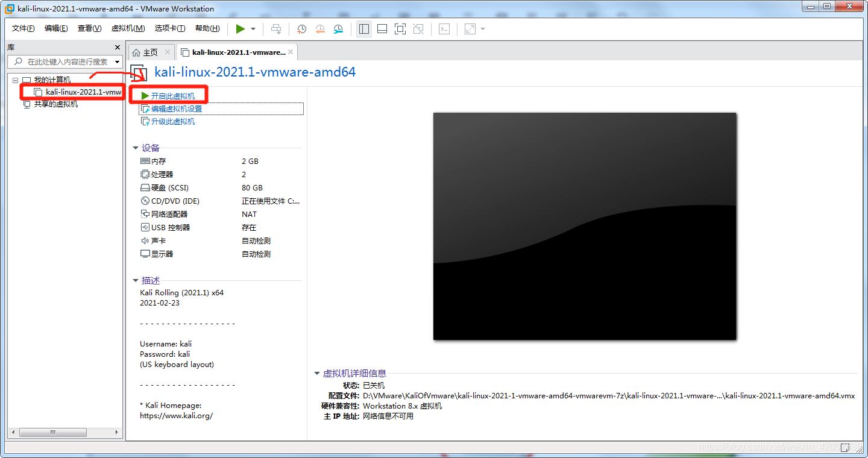868x458 pixels.
Task: Click the stretch guest display icon
Action: [470, 28]
